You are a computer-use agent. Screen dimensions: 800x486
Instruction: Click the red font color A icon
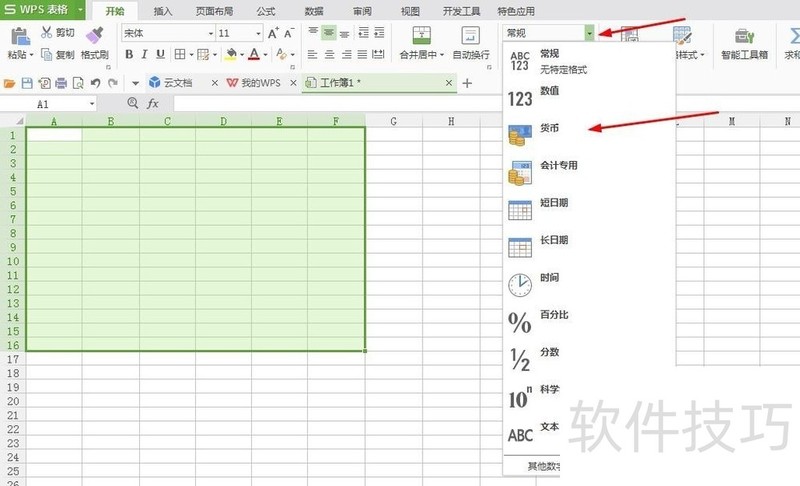tap(254, 54)
